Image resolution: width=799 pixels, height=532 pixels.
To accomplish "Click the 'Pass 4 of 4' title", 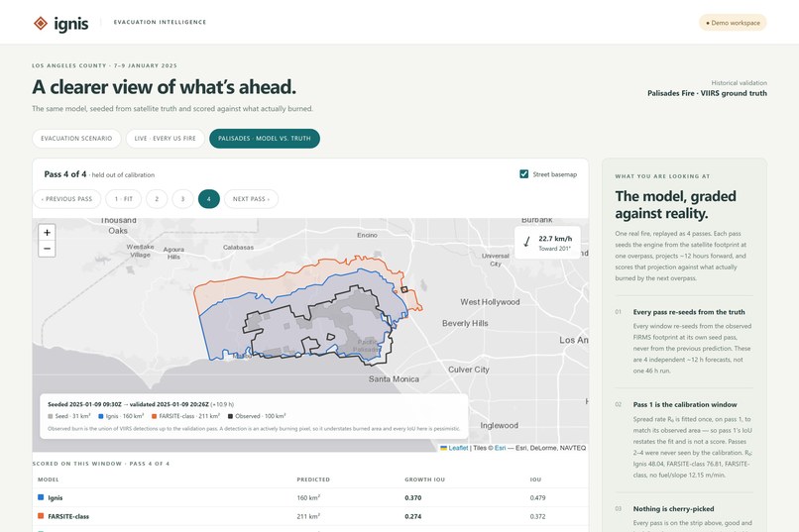I will pyautogui.click(x=65, y=174).
